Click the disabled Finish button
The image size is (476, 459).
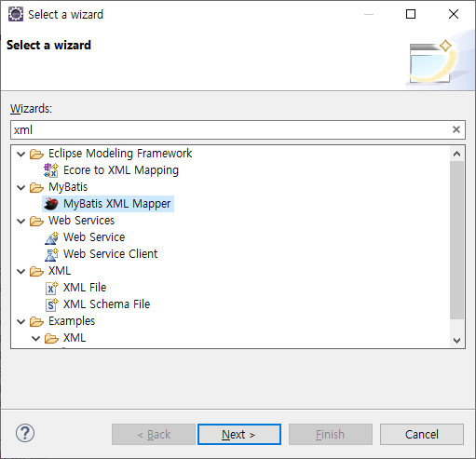[x=331, y=434]
